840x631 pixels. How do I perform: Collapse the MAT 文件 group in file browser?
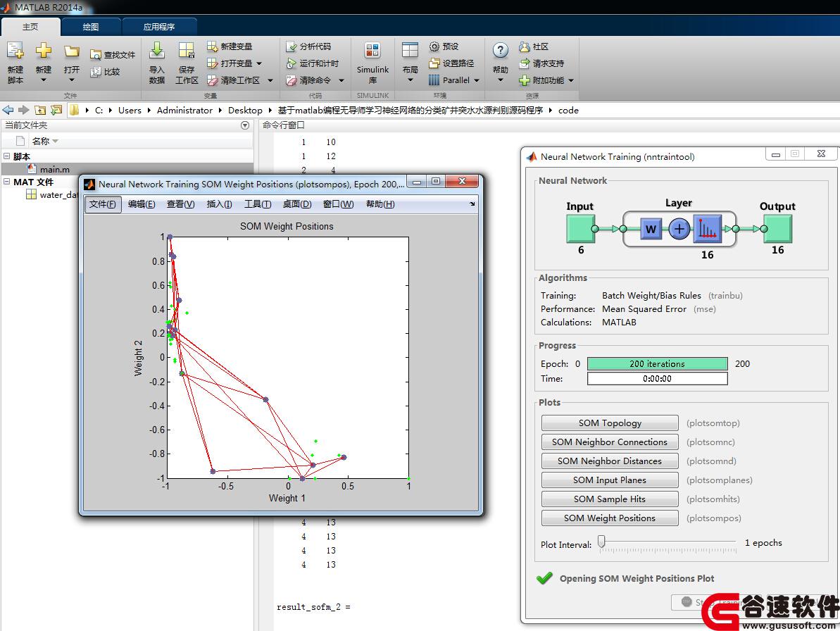7,182
